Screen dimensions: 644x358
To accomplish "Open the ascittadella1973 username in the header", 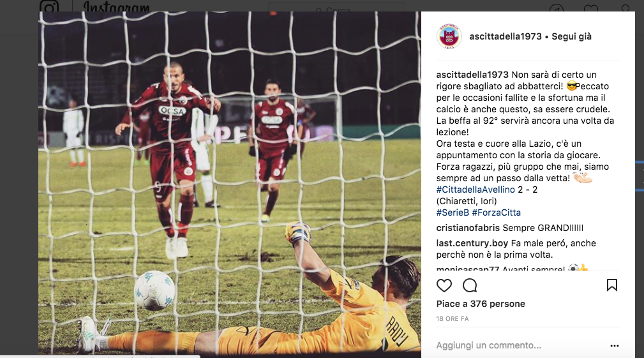I will pyautogui.click(x=505, y=36).
